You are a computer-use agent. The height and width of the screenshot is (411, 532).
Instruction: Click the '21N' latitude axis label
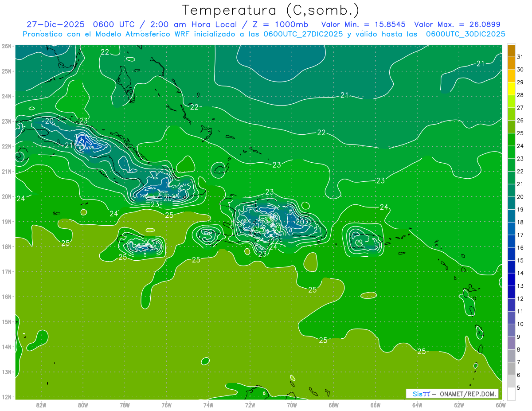point(6,172)
